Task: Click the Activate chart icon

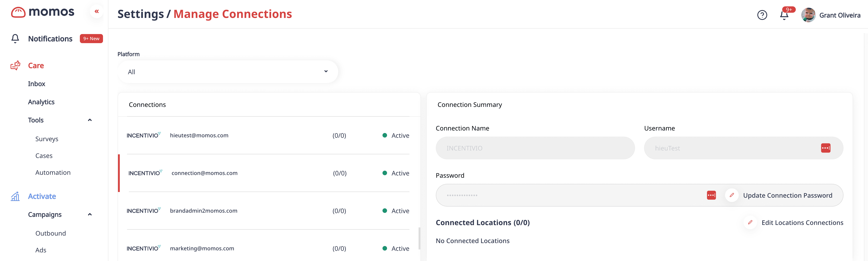Action: point(15,196)
